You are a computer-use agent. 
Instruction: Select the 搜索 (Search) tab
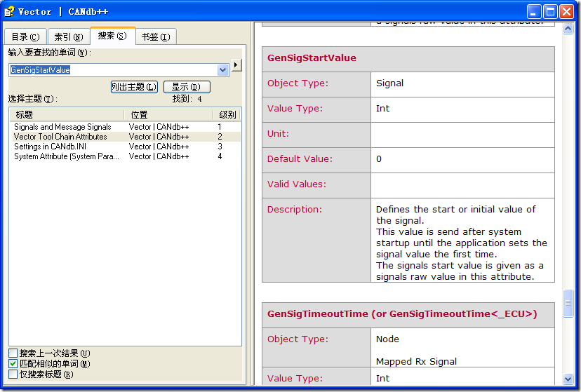(x=113, y=36)
